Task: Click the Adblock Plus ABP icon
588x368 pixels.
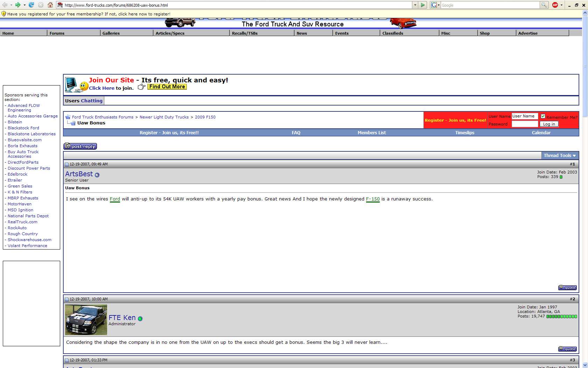Action: tap(555, 5)
